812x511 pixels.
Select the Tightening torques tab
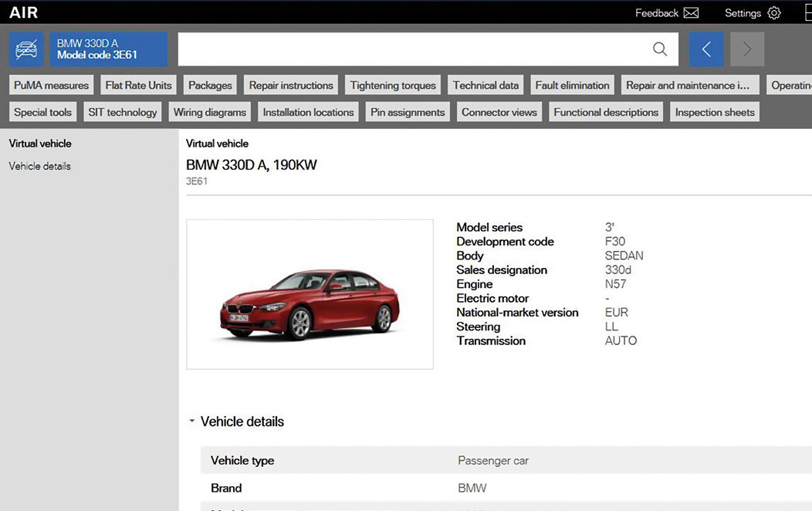pyautogui.click(x=393, y=85)
